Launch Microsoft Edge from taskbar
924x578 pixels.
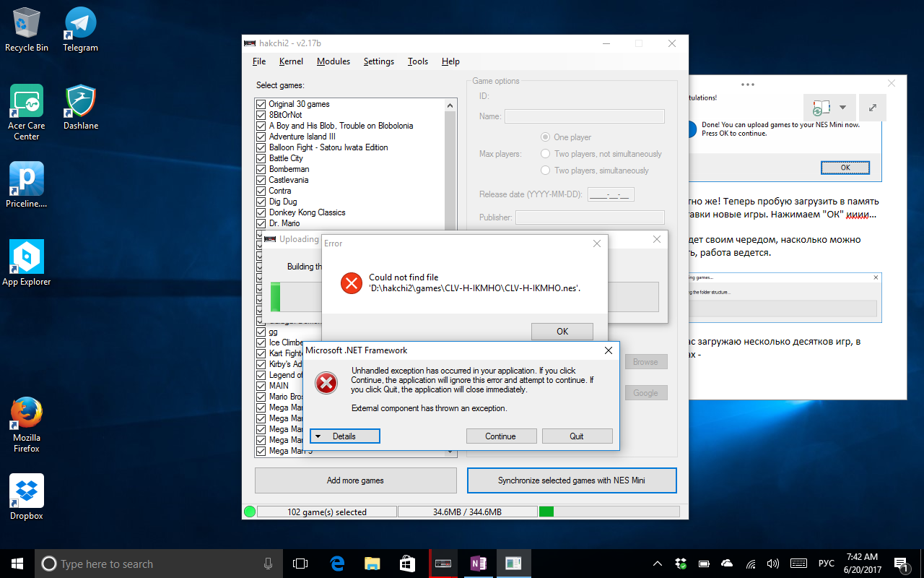point(337,564)
